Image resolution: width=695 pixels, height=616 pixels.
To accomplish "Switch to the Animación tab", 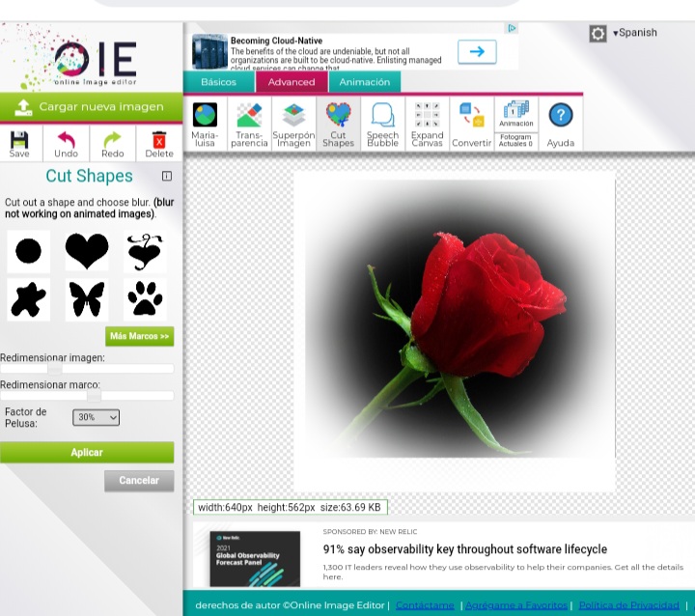I will click(365, 82).
